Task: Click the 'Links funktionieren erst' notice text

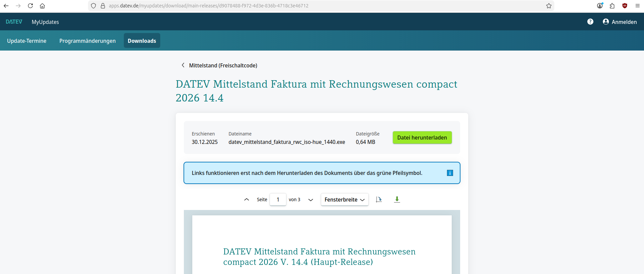Action: point(307,173)
